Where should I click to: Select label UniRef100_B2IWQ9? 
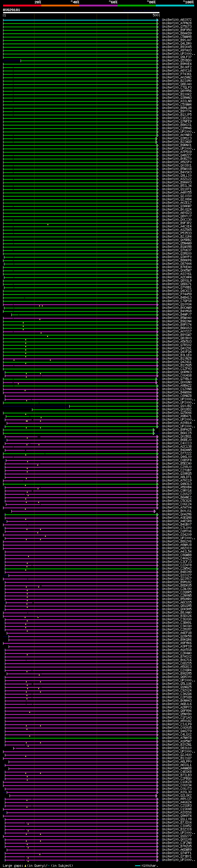click(177, 142)
